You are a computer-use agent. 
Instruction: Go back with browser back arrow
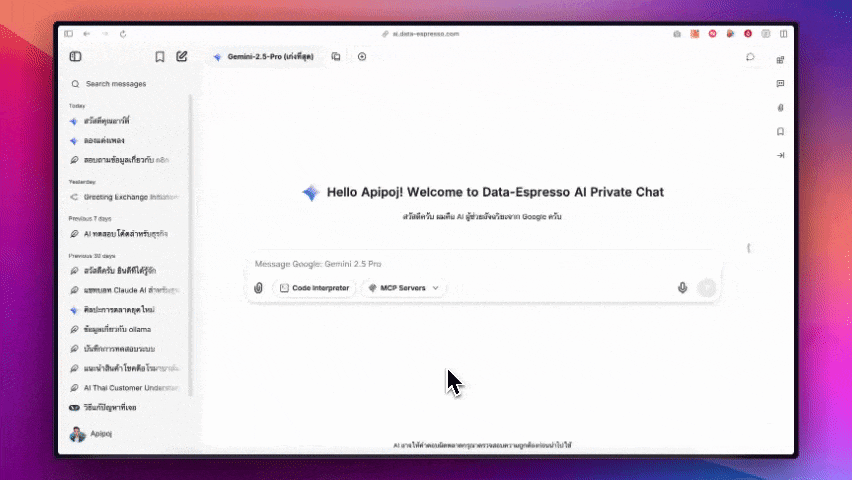pyautogui.click(x=86, y=34)
